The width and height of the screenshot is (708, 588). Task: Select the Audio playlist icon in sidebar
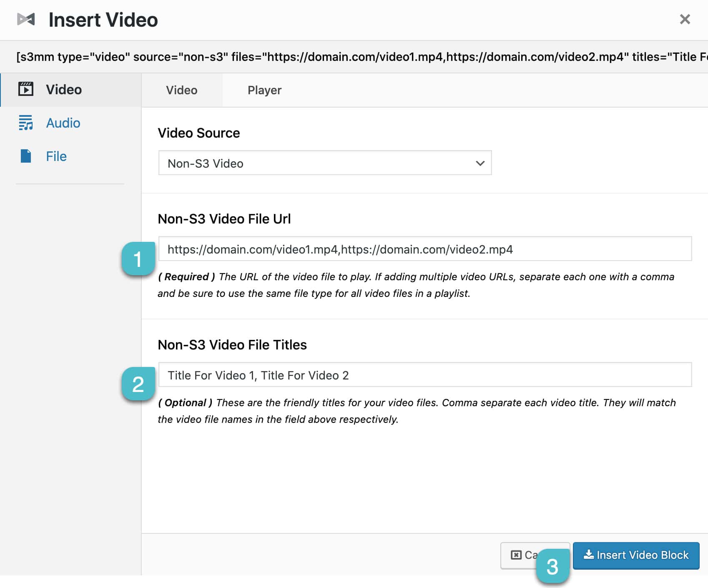(x=26, y=123)
